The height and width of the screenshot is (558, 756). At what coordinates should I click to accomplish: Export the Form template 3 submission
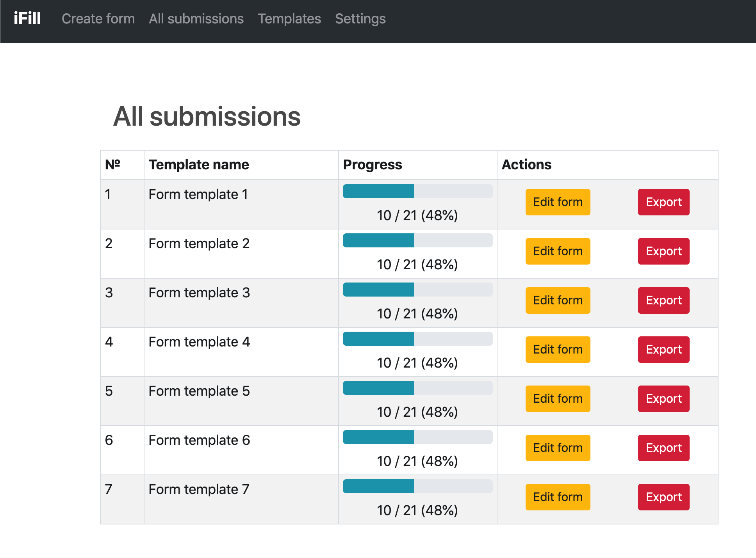[x=663, y=300]
